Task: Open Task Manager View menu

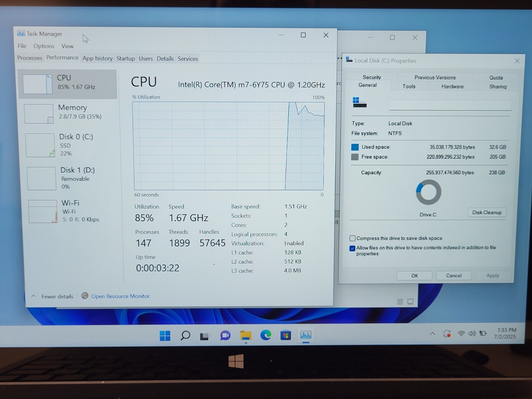Action: point(67,46)
